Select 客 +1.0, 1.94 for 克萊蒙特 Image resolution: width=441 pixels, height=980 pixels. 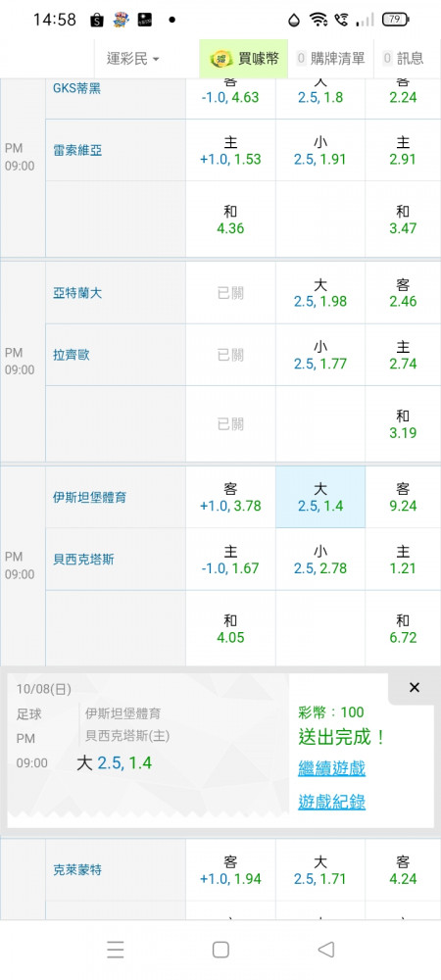click(x=230, y=870)
